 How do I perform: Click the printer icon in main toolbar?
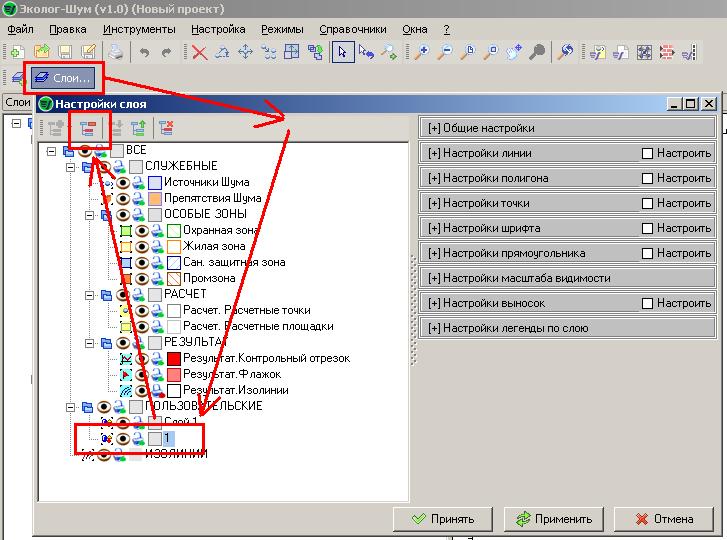pos(116,52)
